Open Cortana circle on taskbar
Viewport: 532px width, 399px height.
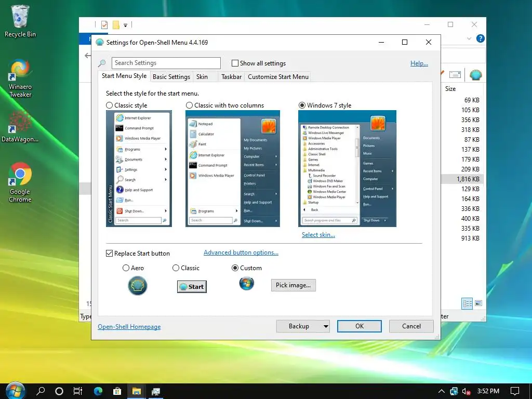(x=59, y=391)
